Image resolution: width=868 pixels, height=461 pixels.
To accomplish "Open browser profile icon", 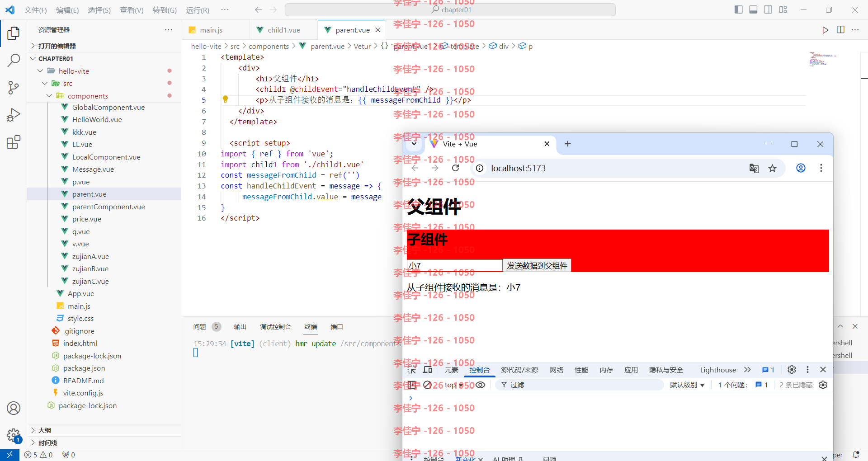I will click(x=801, y=168).
